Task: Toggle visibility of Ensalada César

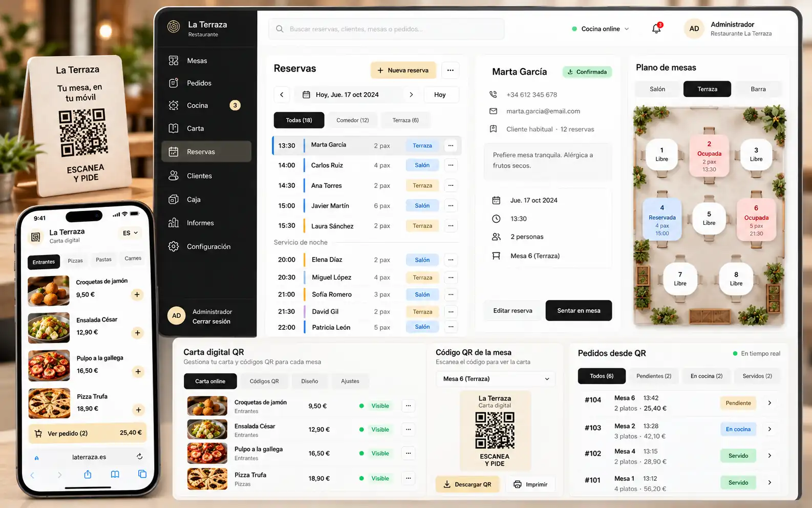Action: (375, 430)
